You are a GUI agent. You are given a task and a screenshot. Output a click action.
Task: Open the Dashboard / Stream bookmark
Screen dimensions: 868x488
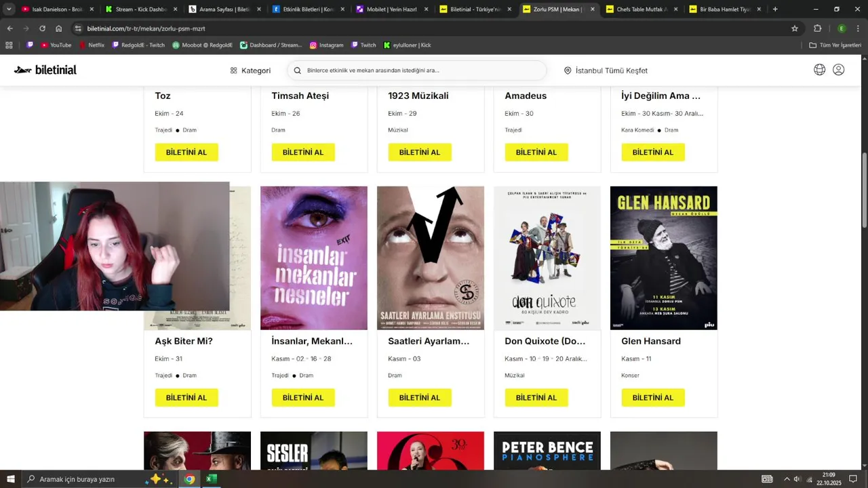(271, 45)
